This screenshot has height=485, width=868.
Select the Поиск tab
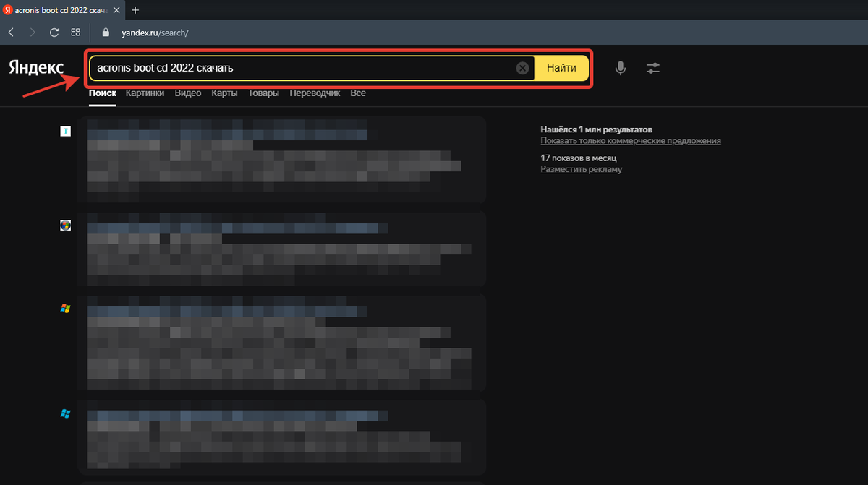103,93
